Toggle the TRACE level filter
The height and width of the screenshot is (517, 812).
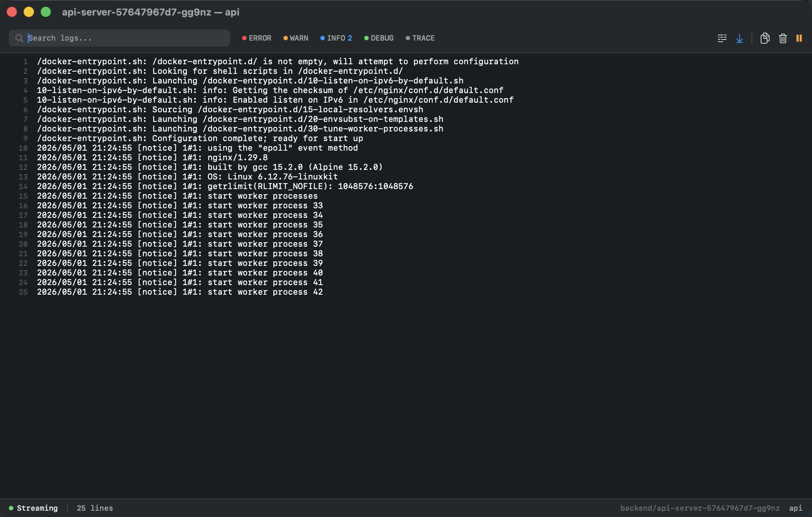[420, 38]
